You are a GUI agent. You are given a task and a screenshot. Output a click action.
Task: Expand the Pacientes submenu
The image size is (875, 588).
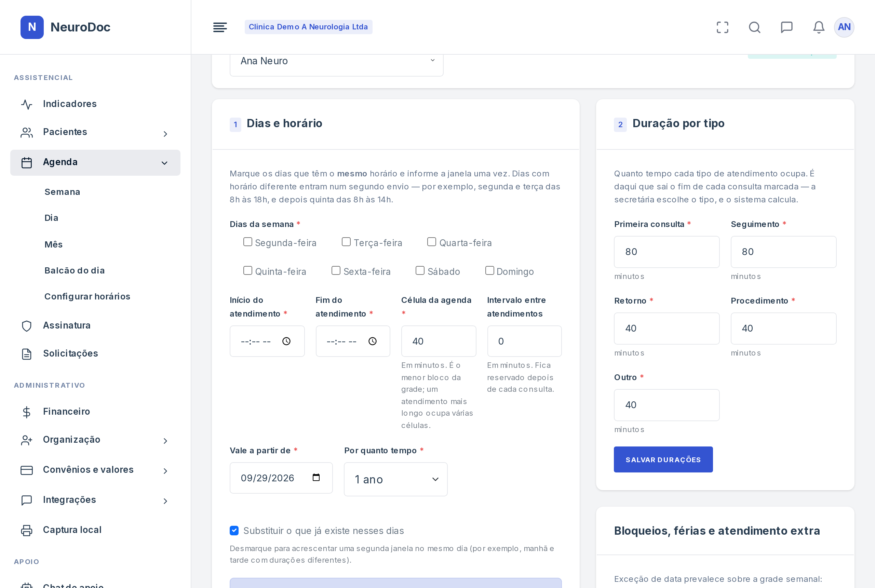[165, 134]
